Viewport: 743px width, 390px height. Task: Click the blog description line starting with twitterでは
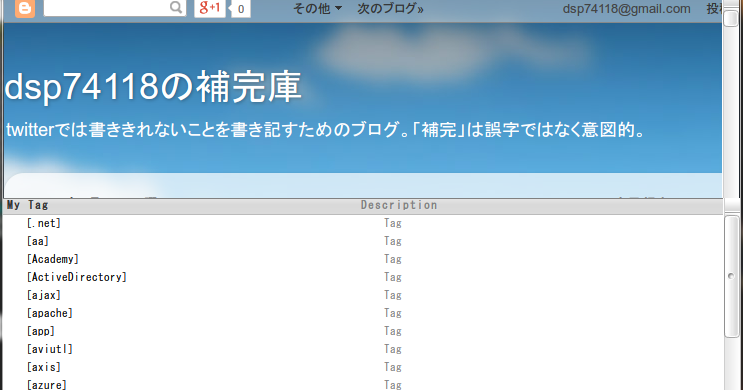tap(326, 129)
